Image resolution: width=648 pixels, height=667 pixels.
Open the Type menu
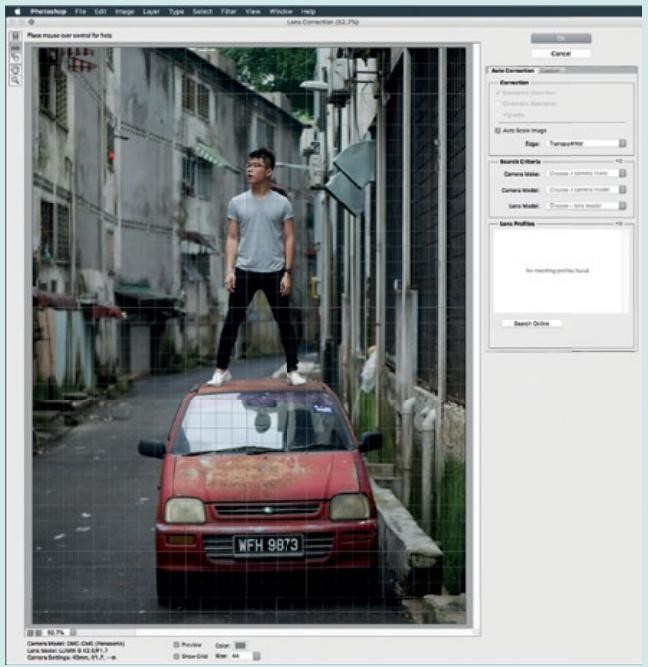pos(176,11)
